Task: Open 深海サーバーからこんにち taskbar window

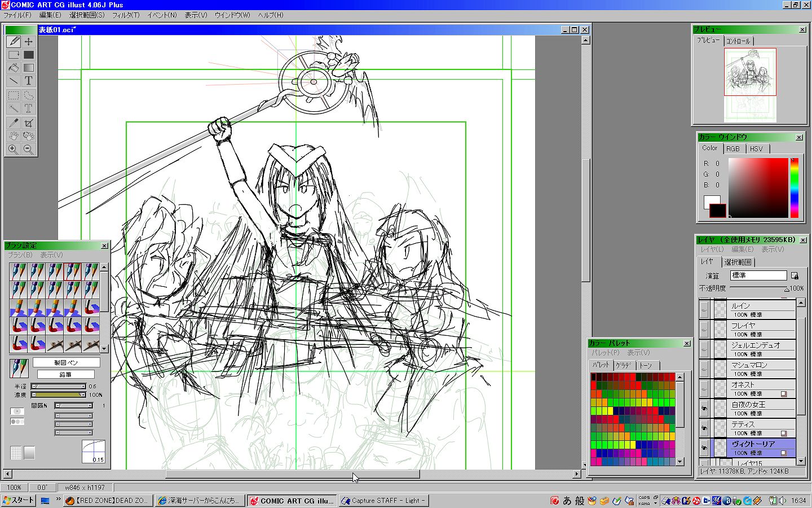Action: coord(200,501)
